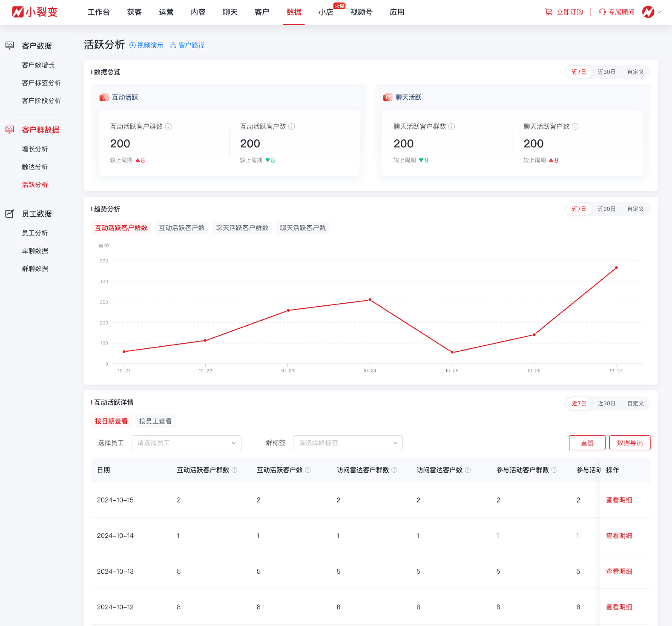672x626 pixels.
Task: Click the 客户数据 monitor icon in the sidebar
Action: 9,46
